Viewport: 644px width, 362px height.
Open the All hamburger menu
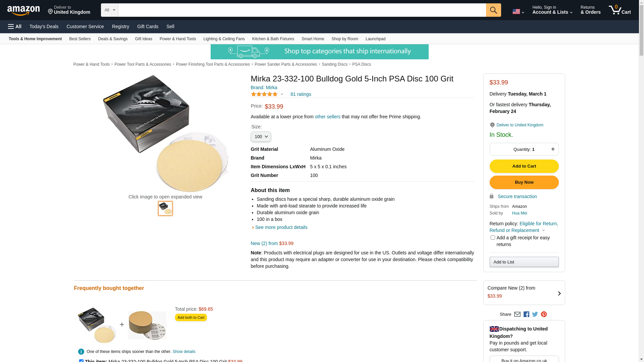15,26
